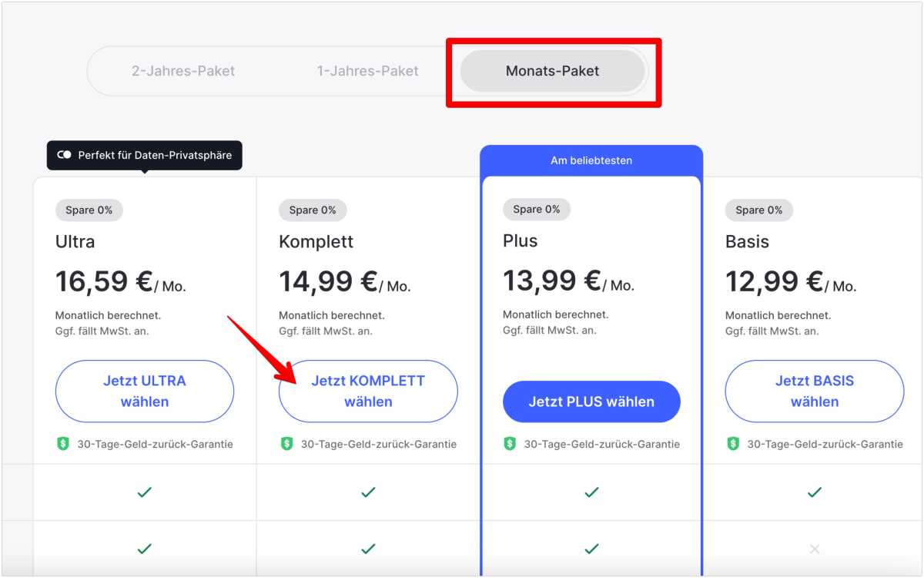Click the second checkmark under Ultra
The width and height of the screenshot is (924, 578).
tap(144, 549)
